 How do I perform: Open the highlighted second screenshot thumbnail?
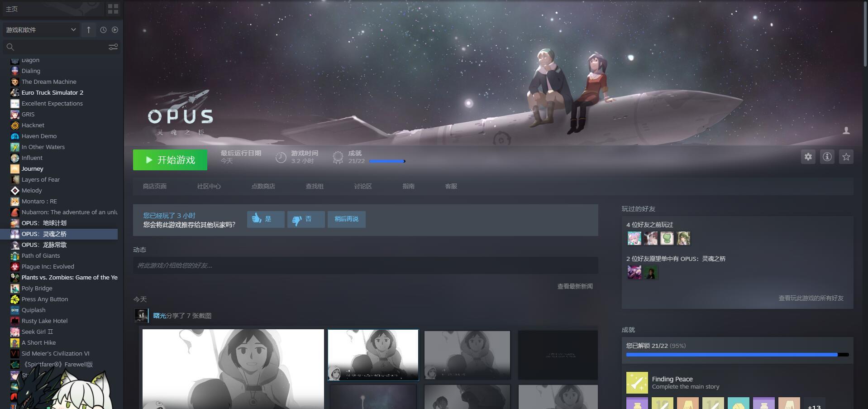[373, 355]
